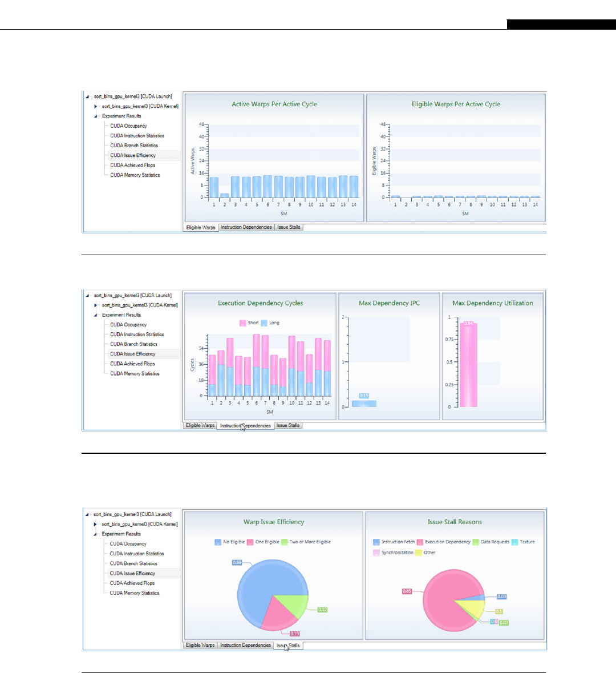The width and height of the screenshot is (616, 673).
Task: Select CUDA Branch Statistics beside Active Warps chart
Action: coord(134,146)
